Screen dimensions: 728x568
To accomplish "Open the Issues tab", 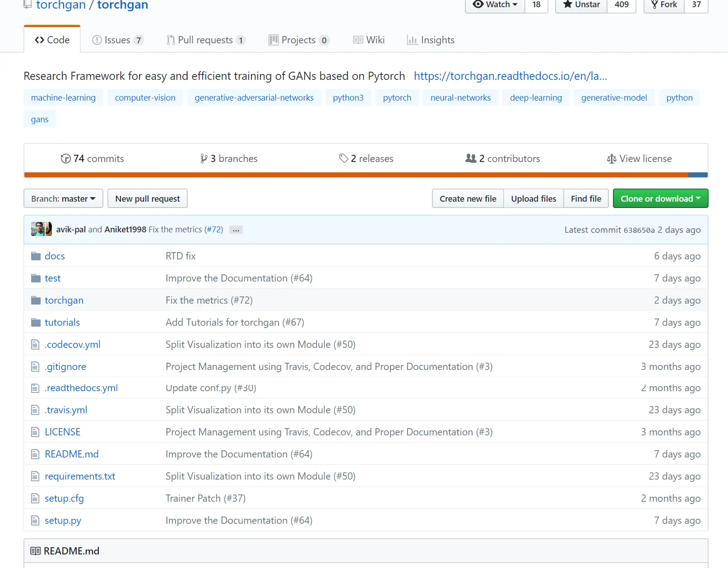I will pyautogui.click(x=118, y=40).
